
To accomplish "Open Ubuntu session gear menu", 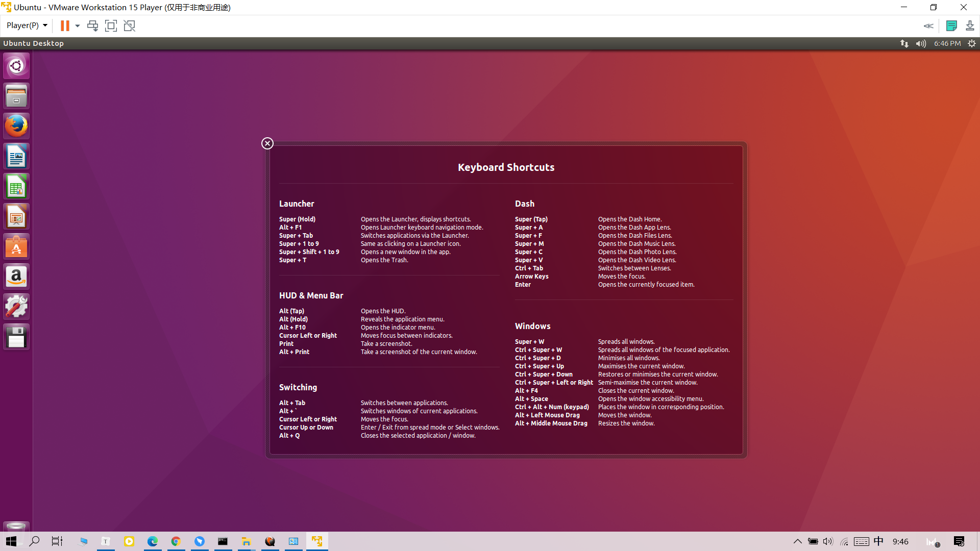I will 972,43.
